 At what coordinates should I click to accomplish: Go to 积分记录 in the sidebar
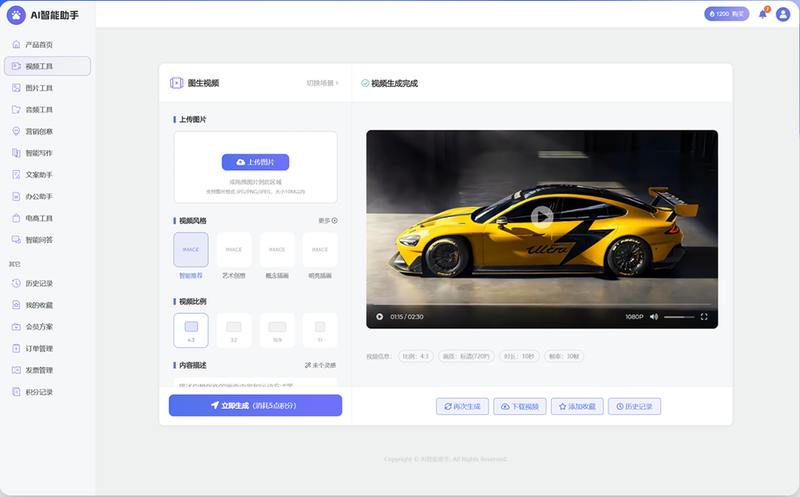[x=47, y=391]
